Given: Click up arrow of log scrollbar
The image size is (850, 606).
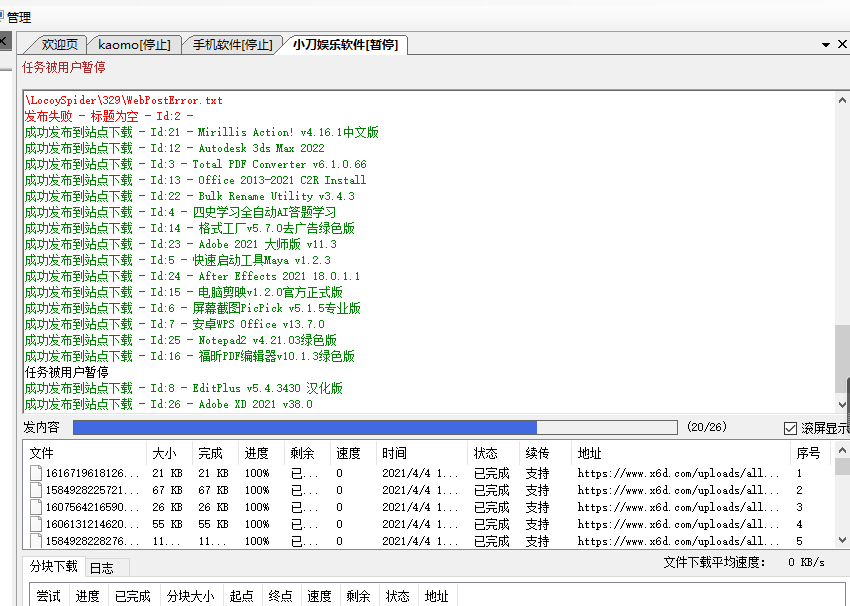Looking at the screenshot, I should (842, 100).
